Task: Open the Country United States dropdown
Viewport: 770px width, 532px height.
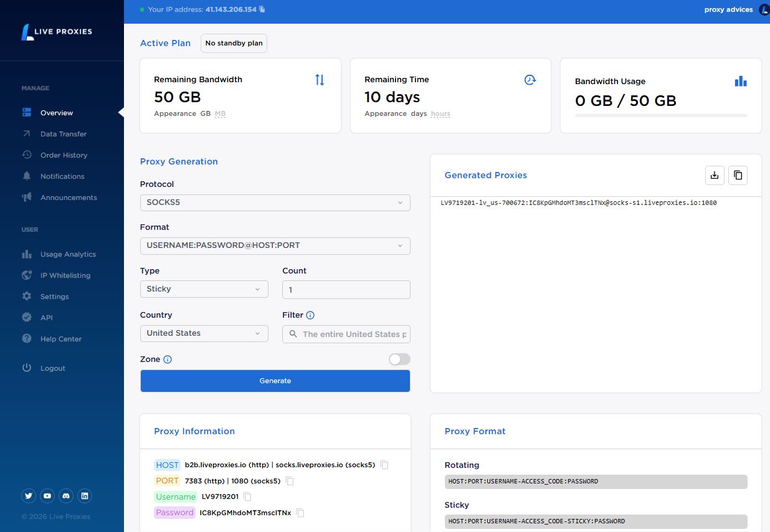Action: coord(204,333)
